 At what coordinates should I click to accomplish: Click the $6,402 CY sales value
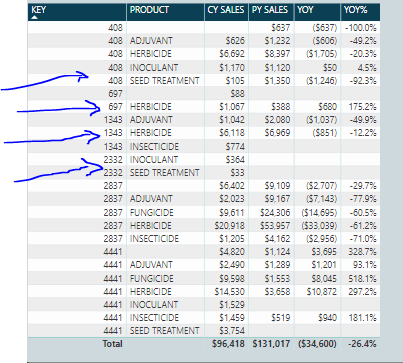232,186
